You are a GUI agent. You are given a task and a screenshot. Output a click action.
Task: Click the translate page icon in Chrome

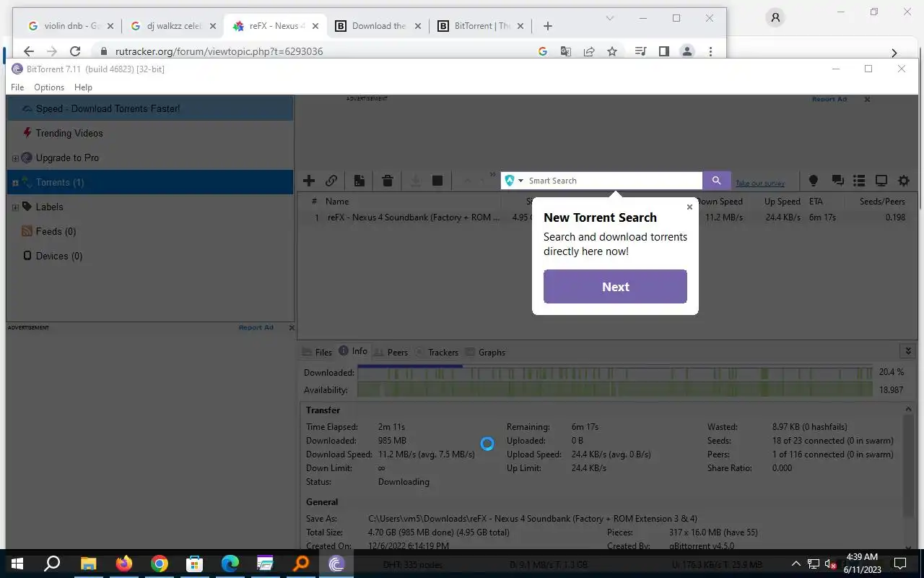pos(566,51)
